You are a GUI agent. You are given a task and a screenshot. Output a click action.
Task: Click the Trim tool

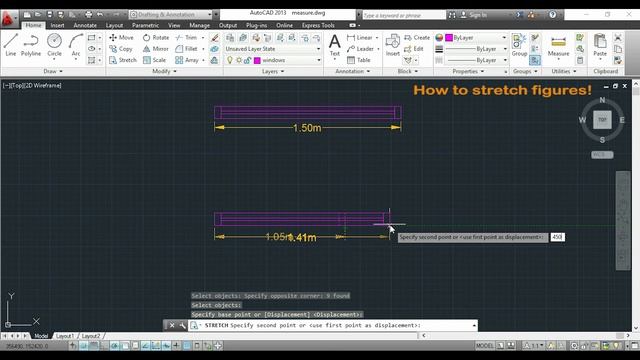(x=187, y=38)
